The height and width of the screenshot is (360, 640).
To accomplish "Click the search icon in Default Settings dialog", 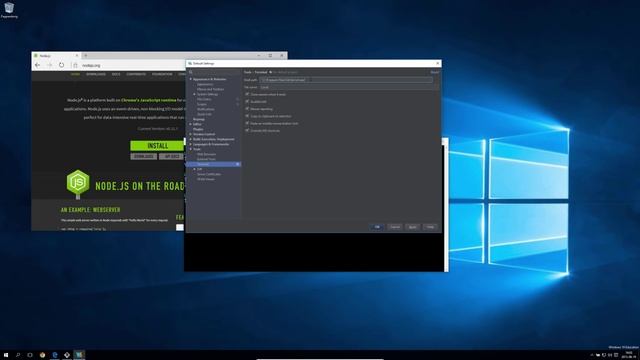I will point(191,72).
